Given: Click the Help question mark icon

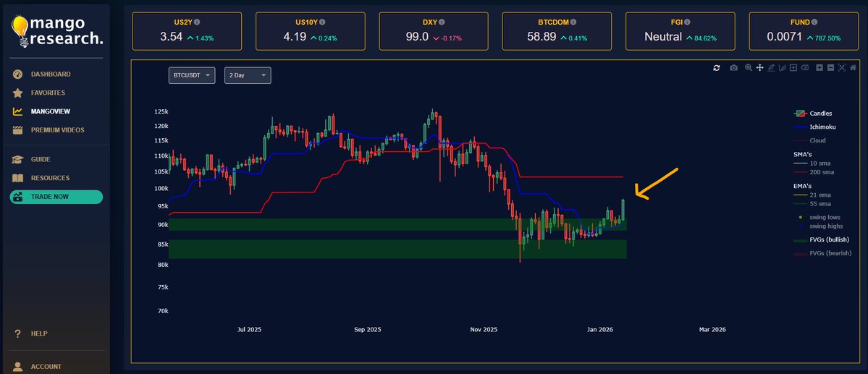Looking at the screenshot, I should (x=17, y=333).
